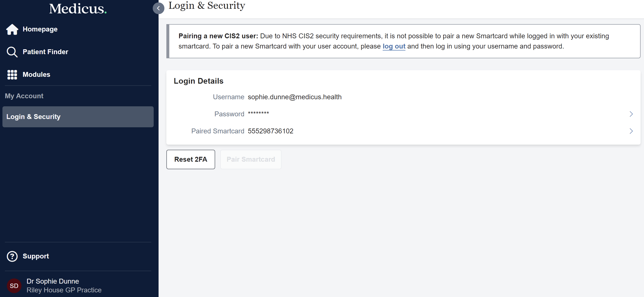The height and width of the screenshot is (297, 644).
Task: Open the Modules menu
Action: tap(37, 75)
